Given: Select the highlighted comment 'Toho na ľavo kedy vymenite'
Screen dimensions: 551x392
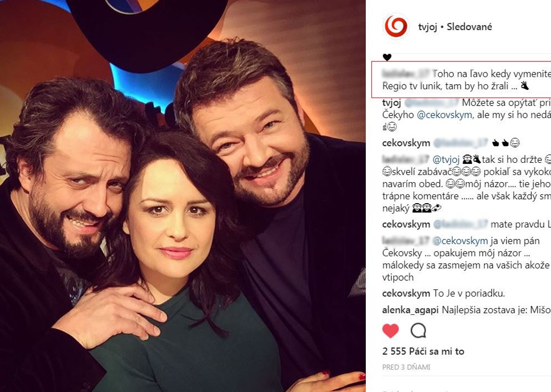Looking at the screenshot, I should point(461,80).
